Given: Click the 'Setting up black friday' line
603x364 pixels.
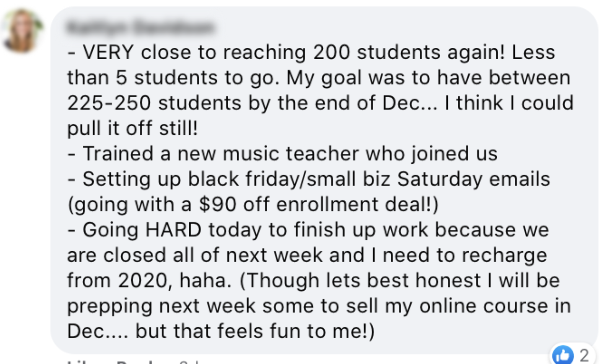Looking at the screenshot, I should coord(309,179).
